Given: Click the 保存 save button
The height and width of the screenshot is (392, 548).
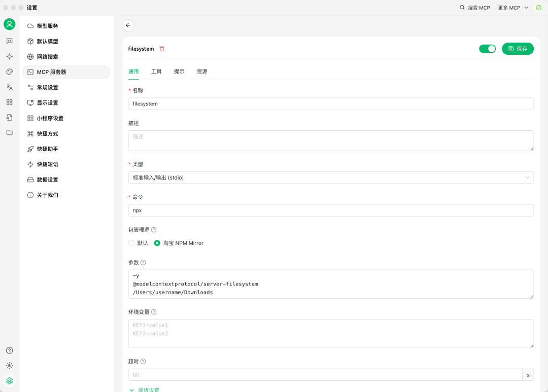Looking at the screenshot, I should click(518, 49).
